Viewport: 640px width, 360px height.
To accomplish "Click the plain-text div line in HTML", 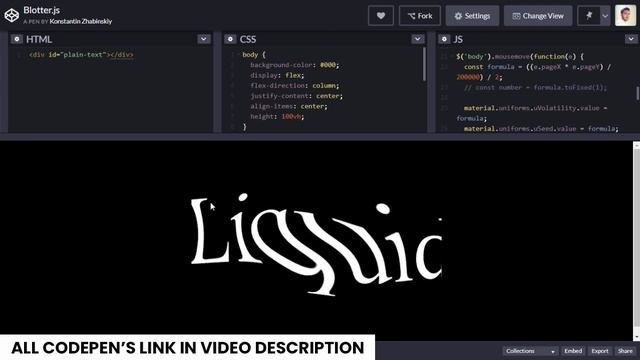I will tap(81, 55).
